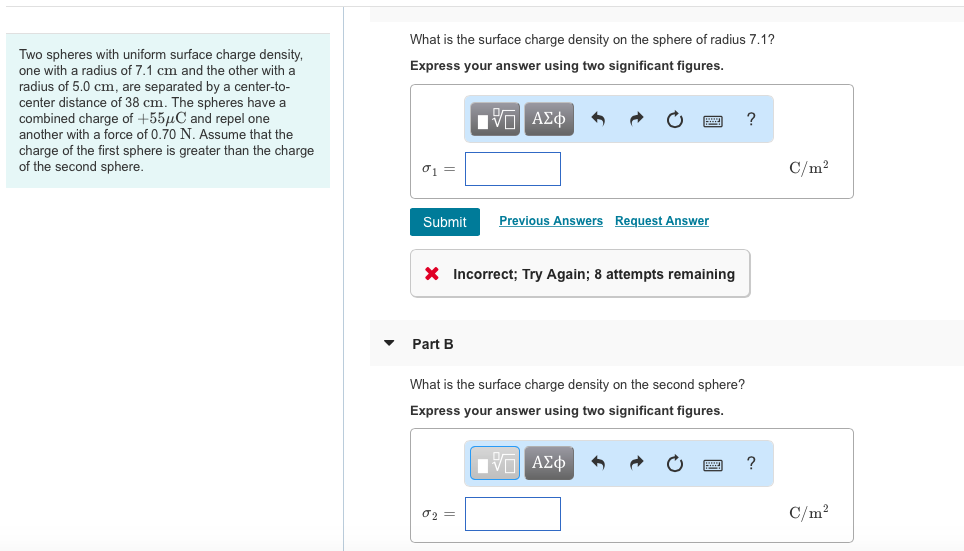Reset the σ1 answer with circular arrow icon

(x=674, y=119)
